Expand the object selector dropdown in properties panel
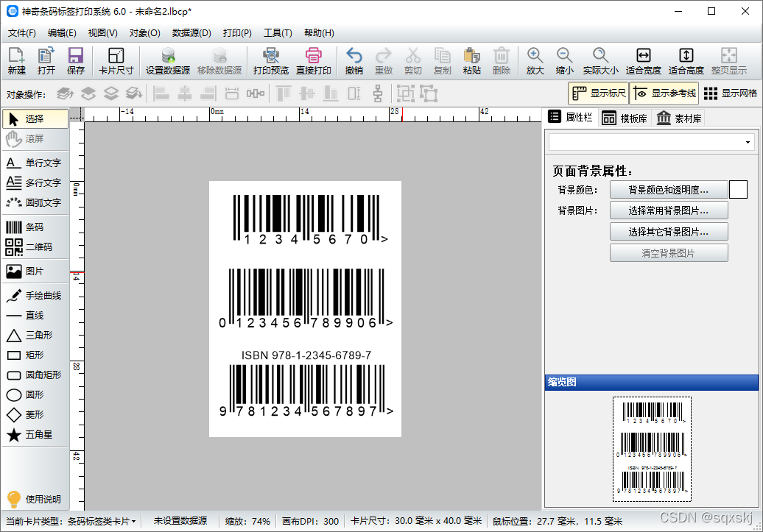This screenshot has height=532, width=763. click(748, 143)
